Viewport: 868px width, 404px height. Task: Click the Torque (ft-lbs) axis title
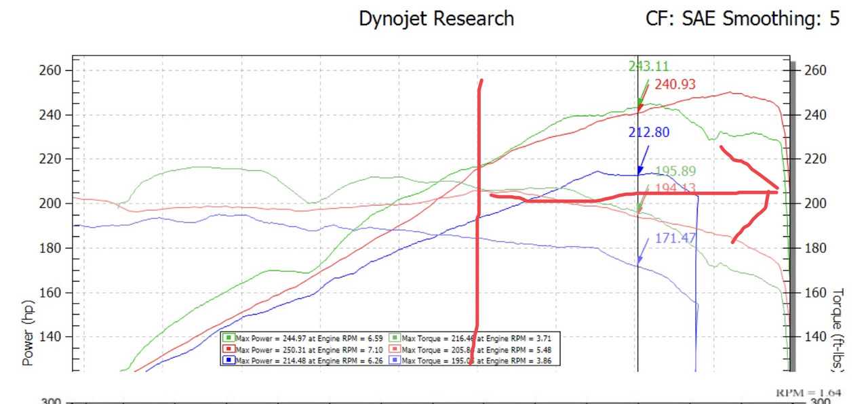point(838,331)
